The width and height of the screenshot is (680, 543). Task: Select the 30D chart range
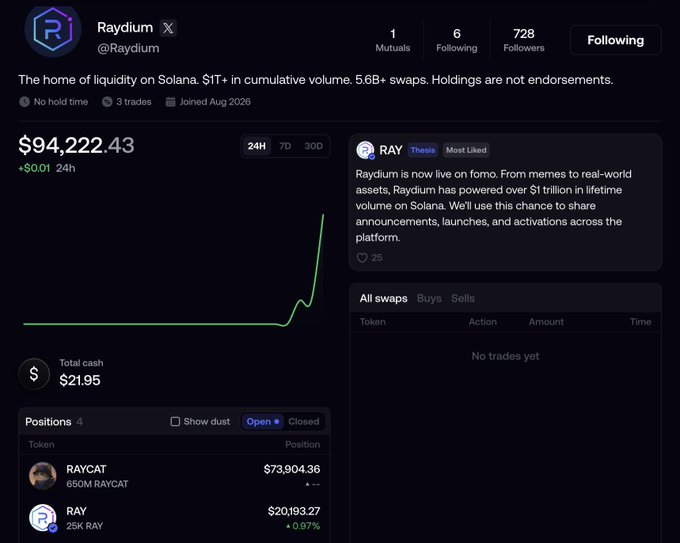click(x=314, y=146)
